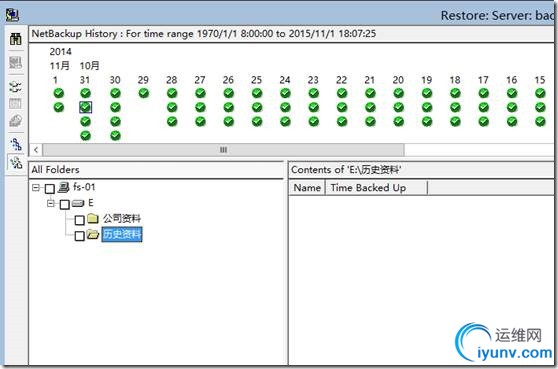Screen dimensions: 558x369
Task: Select the third backup icon under October 30
Action: coord(115,121)
